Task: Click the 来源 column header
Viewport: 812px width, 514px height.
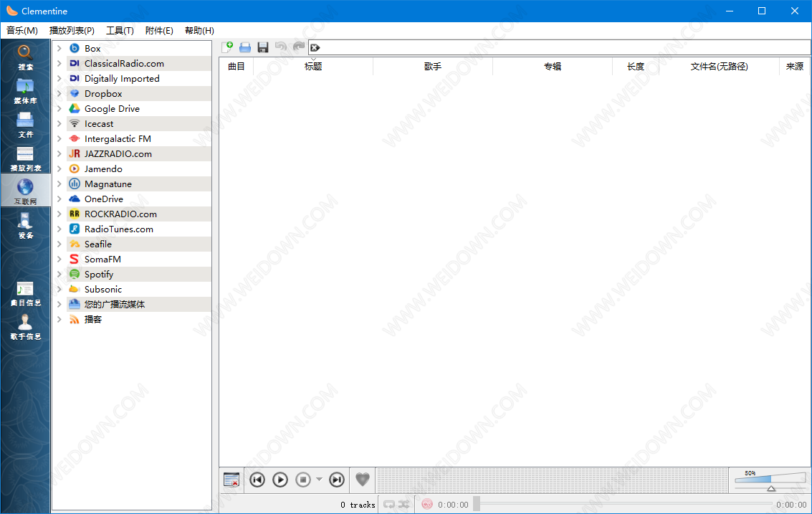Action: pyautogui.click(x=795, y=67)
